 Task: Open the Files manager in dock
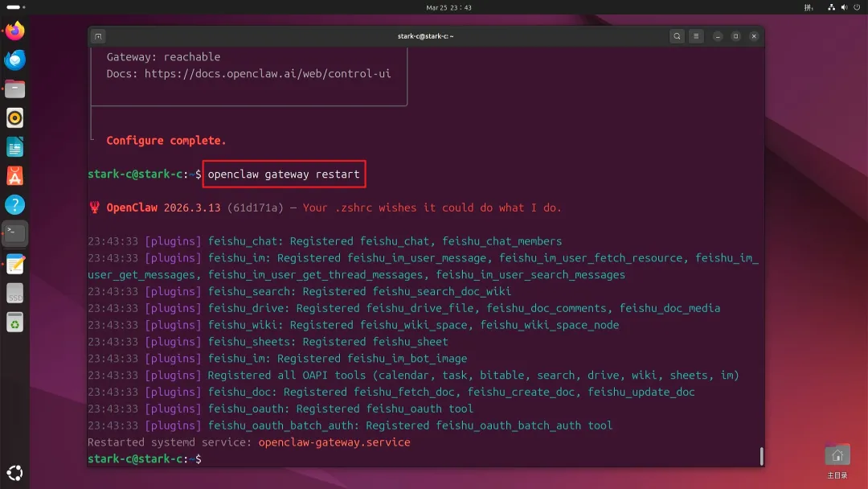click(x=15, y=88)
